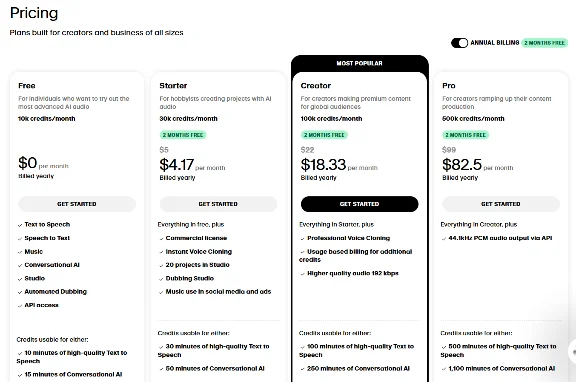The height and width of the screenshot is (382, 576).
Task: Toggle the Annual Billing switch
Action: click(x=459, y=43)
